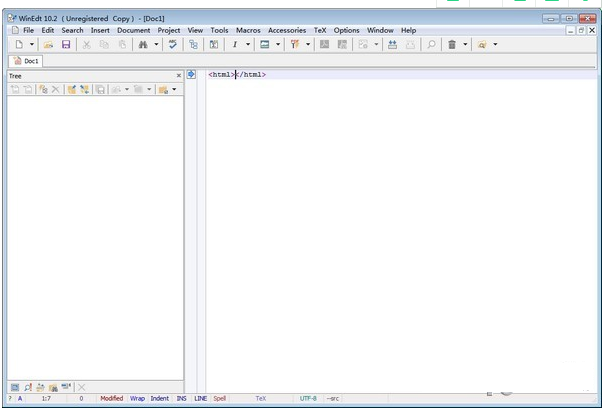This screenshot has height=409, width=603.
Task: Click the binoculars Find icon
Action: click(x=142, y=45)
